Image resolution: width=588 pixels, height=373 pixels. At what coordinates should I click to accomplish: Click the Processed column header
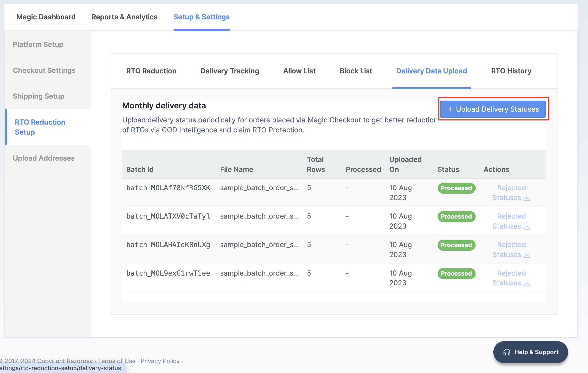coord(363,169)
